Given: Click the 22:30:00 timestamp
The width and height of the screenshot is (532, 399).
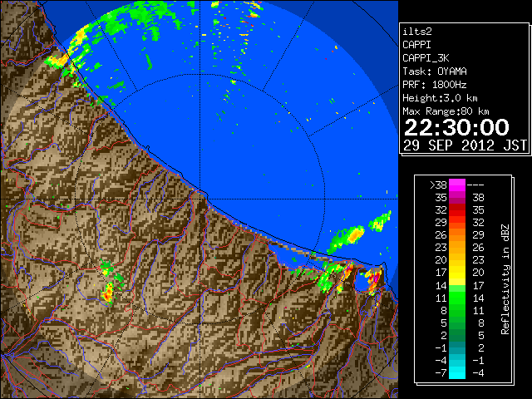Looking at the screenshot, I should [456, 127].
